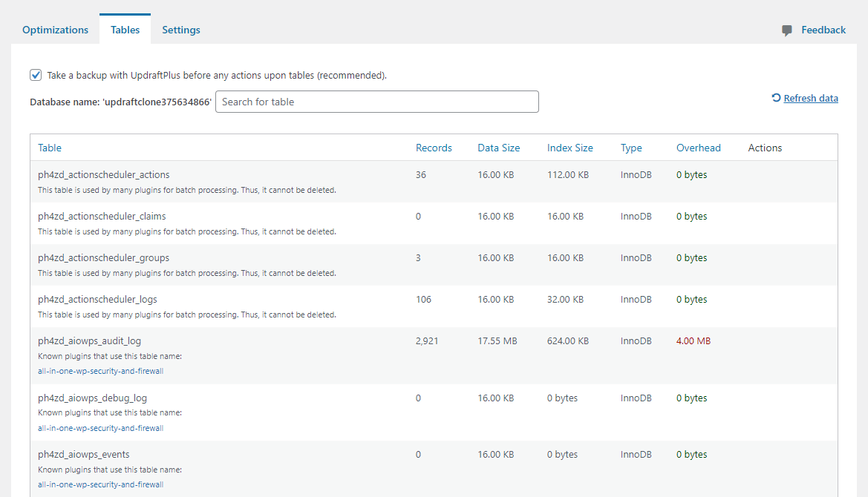Screen dimensions: 868x497
Task: Open plugin link under ph4zd_aiowps_events
Action: click(100, 484)
